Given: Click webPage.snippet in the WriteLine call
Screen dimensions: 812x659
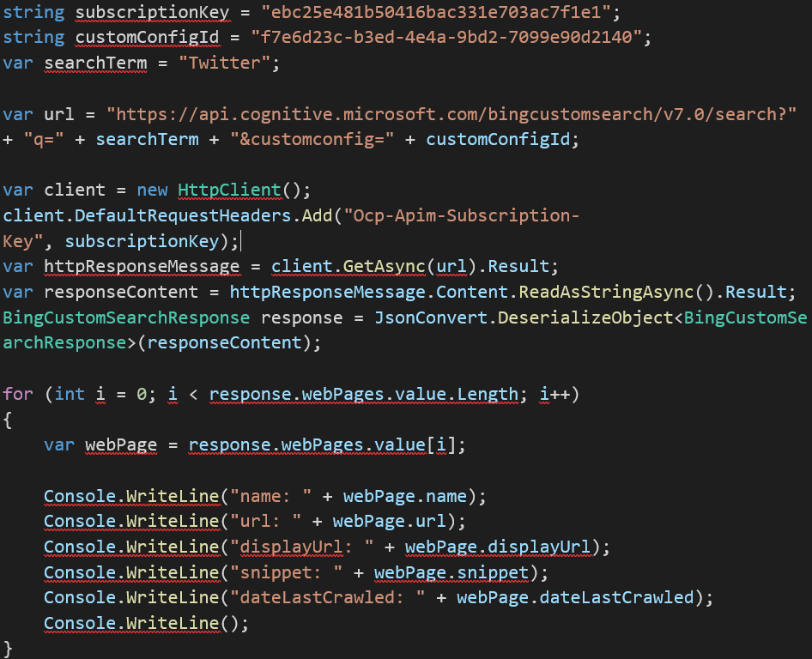Looking at the screenshot, I should tap(451, 572).
